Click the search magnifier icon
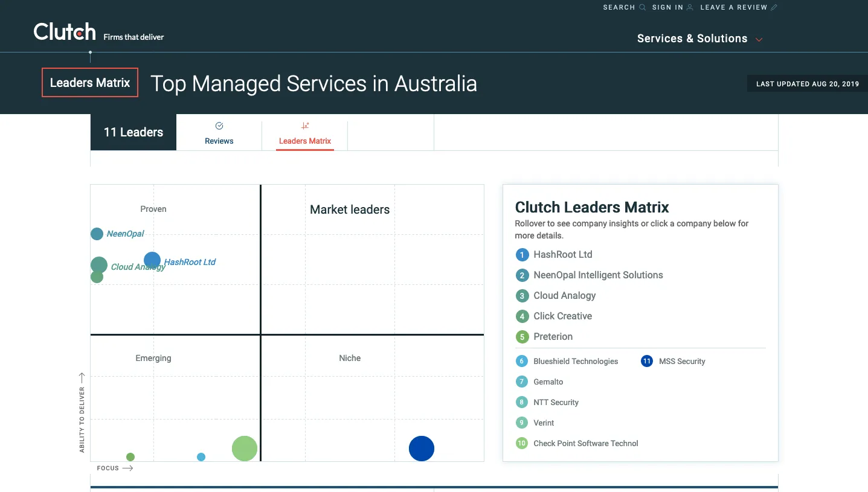This screenshot has width=868, height=492. [642, 7]
